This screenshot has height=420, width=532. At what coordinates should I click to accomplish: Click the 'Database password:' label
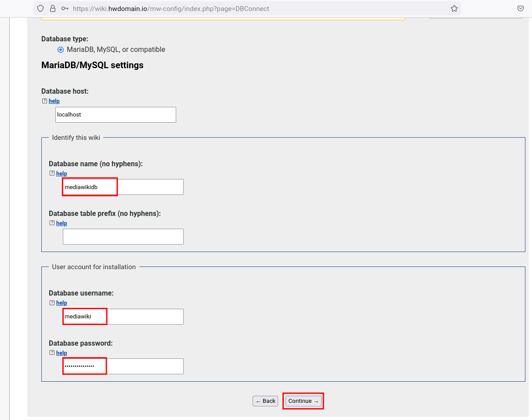click(x=81, y=343)
